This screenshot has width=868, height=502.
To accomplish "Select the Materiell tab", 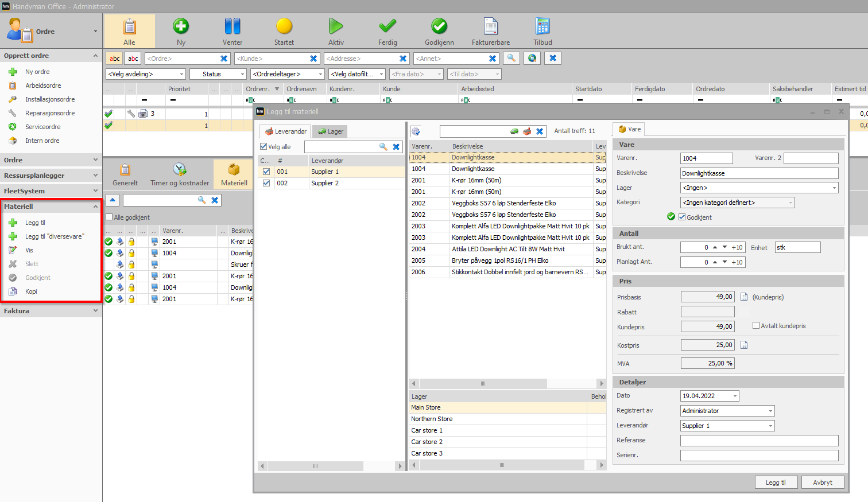I will pos(234,174).
